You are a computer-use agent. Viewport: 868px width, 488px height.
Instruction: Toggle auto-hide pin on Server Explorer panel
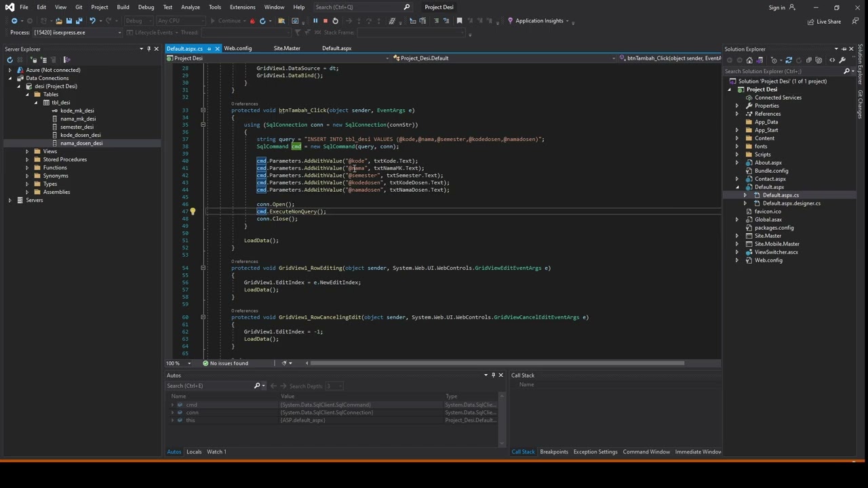[149, 49]
